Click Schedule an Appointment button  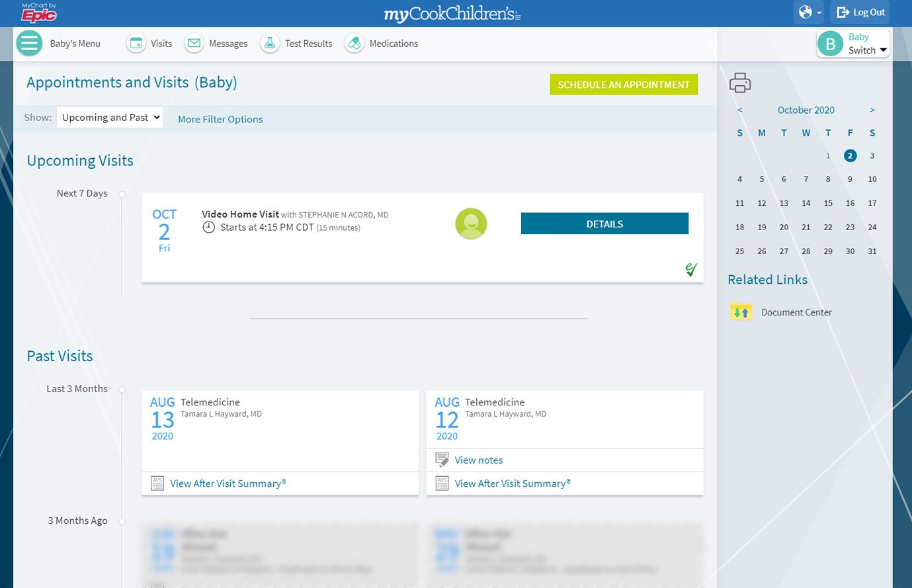623,85
